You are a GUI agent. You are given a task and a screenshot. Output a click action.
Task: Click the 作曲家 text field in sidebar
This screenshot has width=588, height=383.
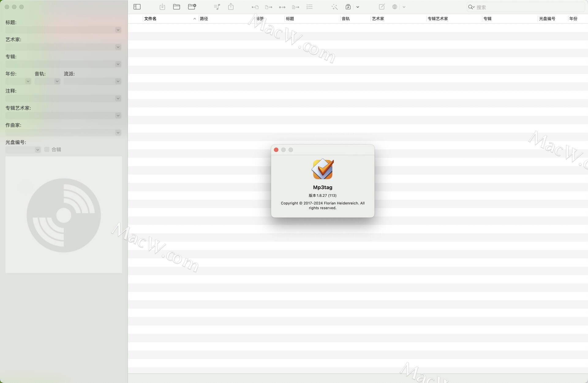60,133
